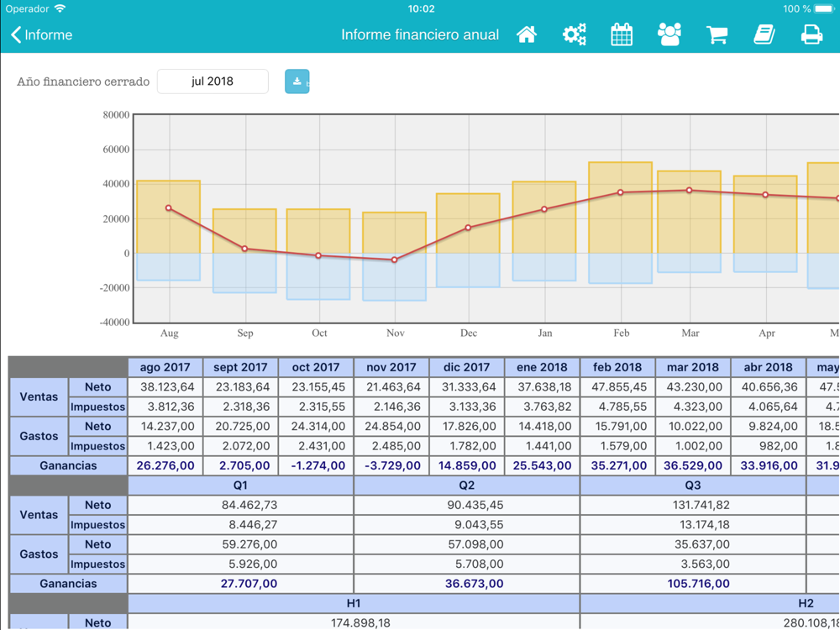Open settings gears icon
The height and width of the screenshot is (630, 840).
pyautogui.click(x=574, y=34)
